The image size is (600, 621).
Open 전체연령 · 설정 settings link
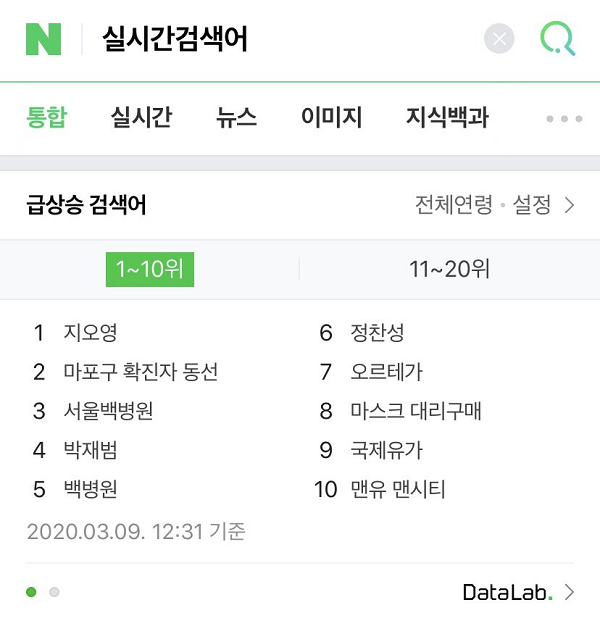(483, 205)
